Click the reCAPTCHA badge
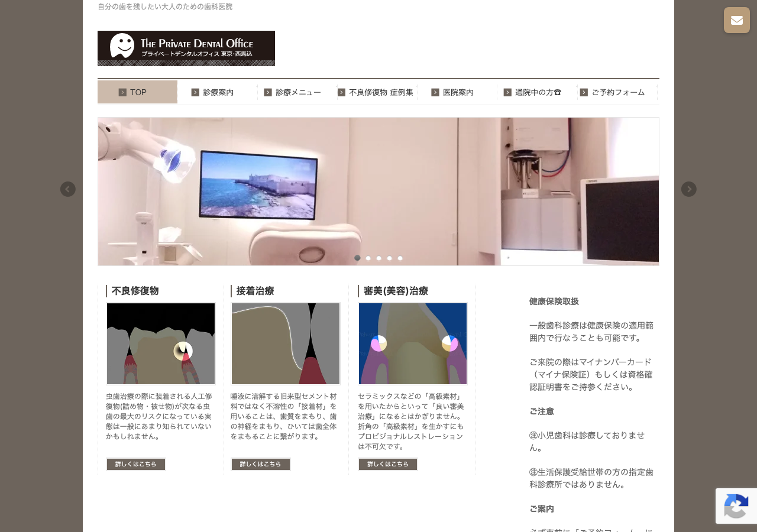Image resolution: width=757 pixels, height=532 pixels. [x=736, y=506]
